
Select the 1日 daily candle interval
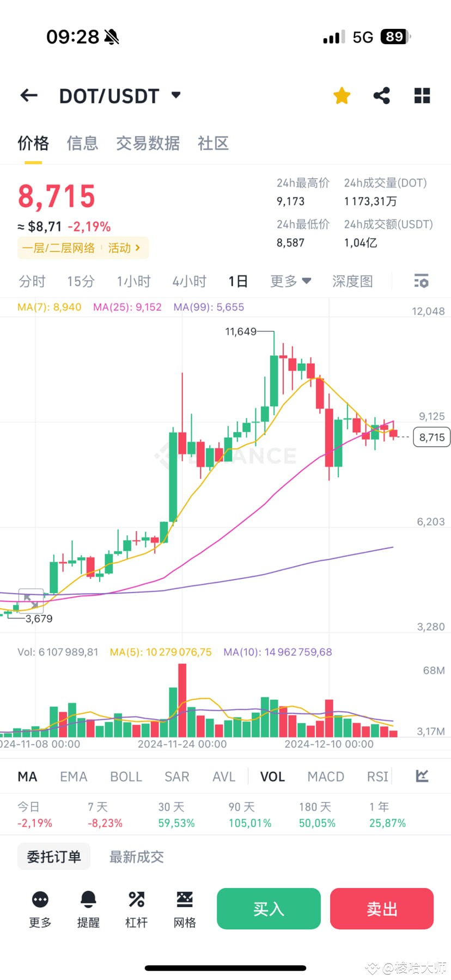click(x=237, y=281)
